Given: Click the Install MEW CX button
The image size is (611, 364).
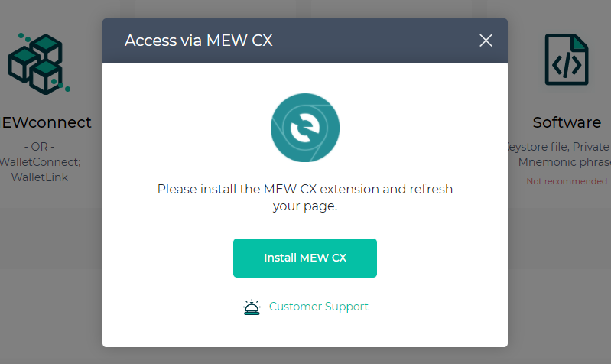Looking at the screenshot, I should (x=304, y=258).
